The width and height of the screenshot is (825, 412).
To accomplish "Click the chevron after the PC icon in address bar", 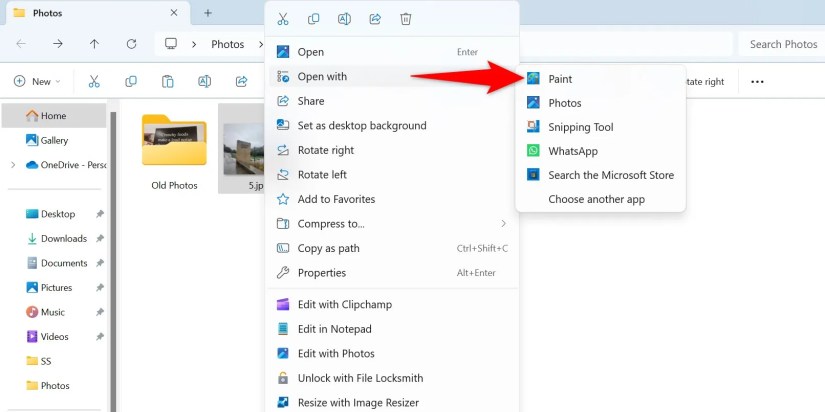I will point(194,44).
